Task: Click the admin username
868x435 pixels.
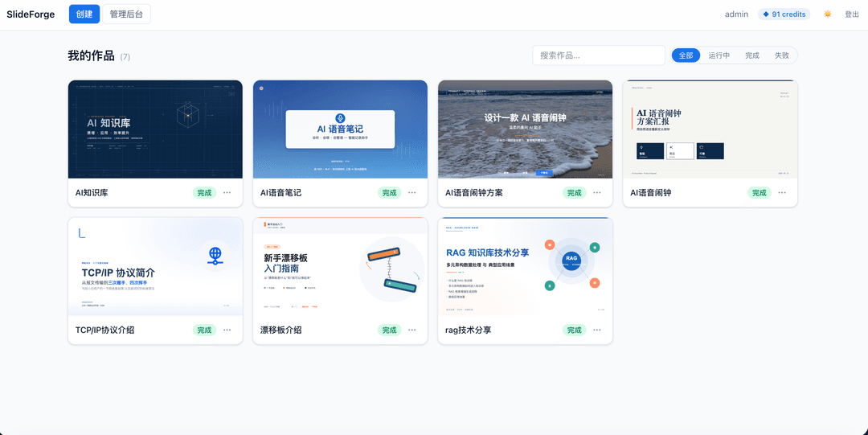Action: (736, 14)
